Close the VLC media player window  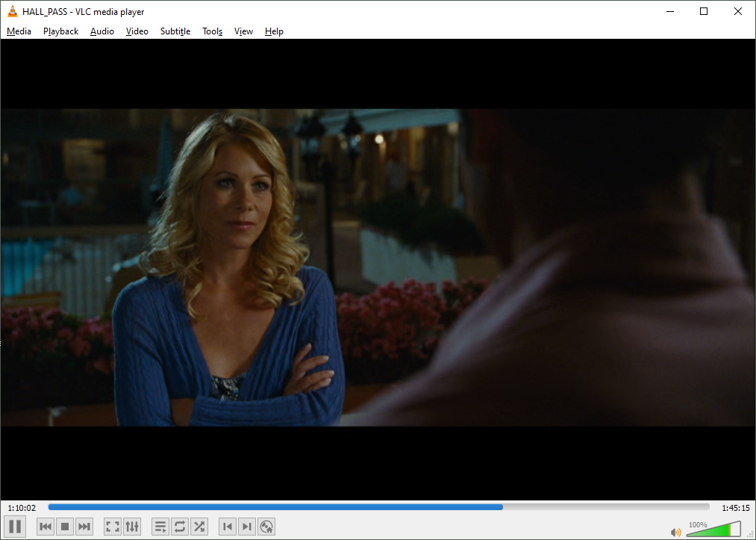(737, 12)
